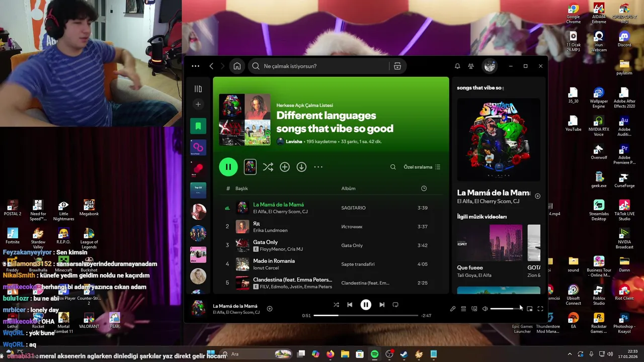Add the playlist to Your Library
Screen dimensions: 644x362
pyautogui.click(x=285, y=167)
